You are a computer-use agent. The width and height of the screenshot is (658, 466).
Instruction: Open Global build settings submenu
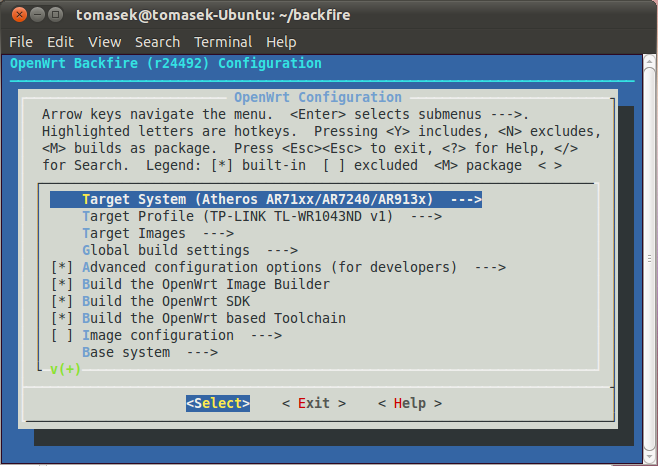pyautogui.click(x=190, y=251)
